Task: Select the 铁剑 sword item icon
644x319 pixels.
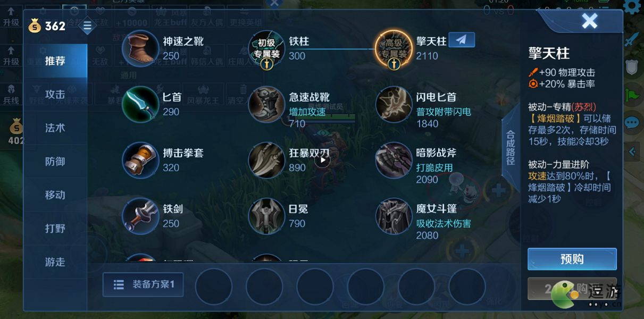Action: (x=141, y=216)
